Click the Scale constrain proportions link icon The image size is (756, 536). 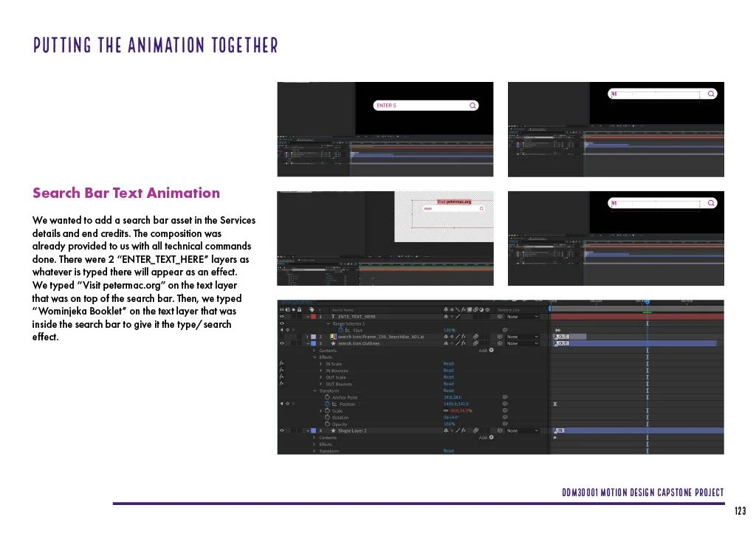[x=446, y=410]
